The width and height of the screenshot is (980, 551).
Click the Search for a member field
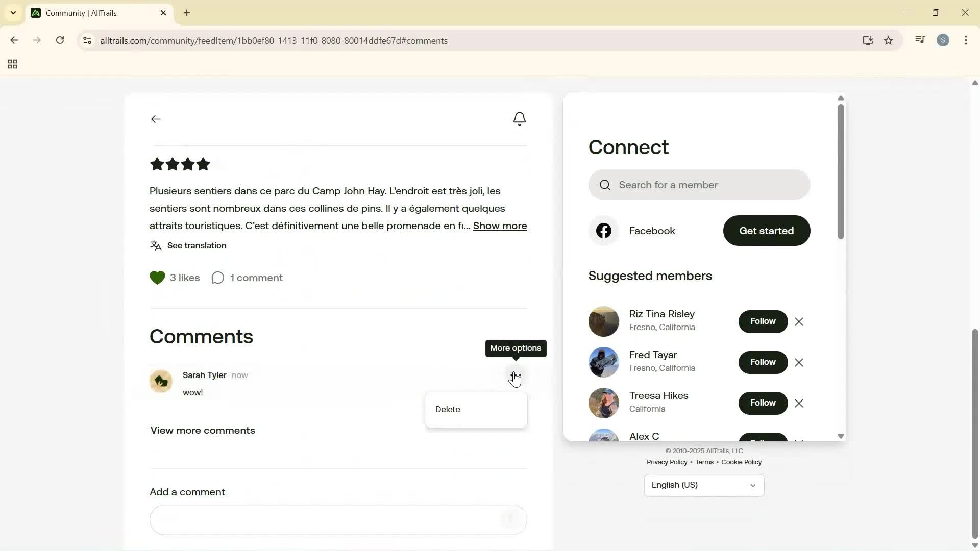[x=699, y=185]
